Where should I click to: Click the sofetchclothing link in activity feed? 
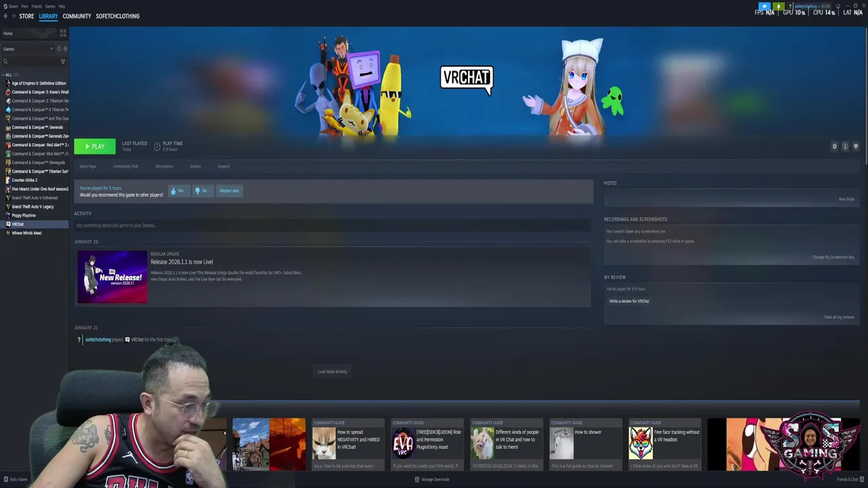(98, 340)
